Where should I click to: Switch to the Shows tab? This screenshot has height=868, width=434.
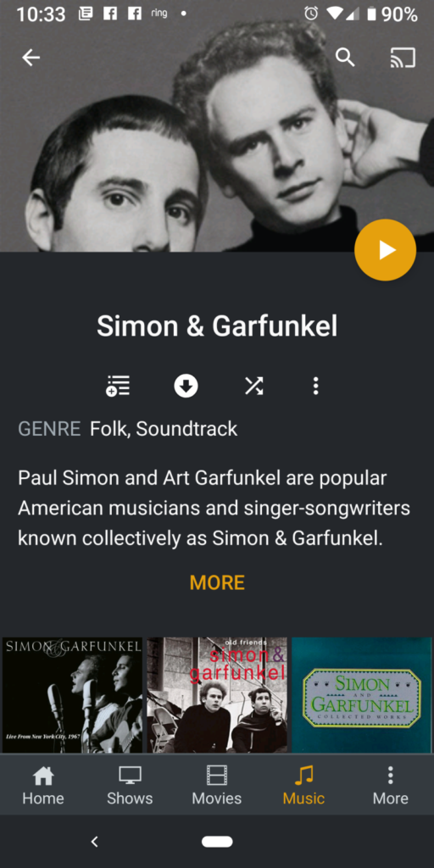click(x=130, y=785)
